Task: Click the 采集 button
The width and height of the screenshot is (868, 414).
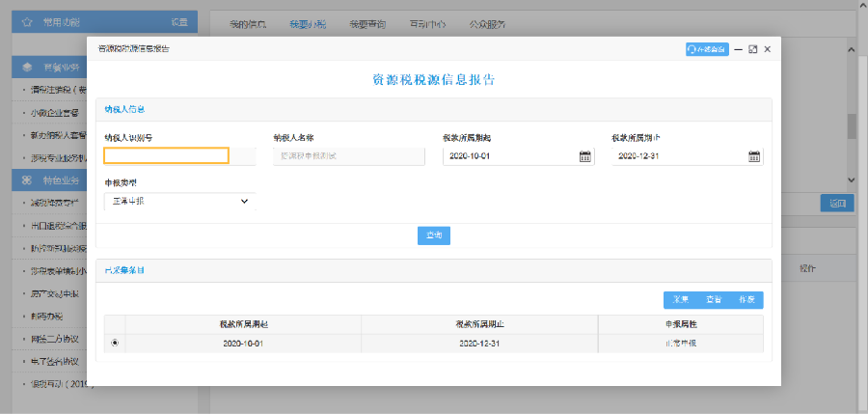Action: click(680, 300)
